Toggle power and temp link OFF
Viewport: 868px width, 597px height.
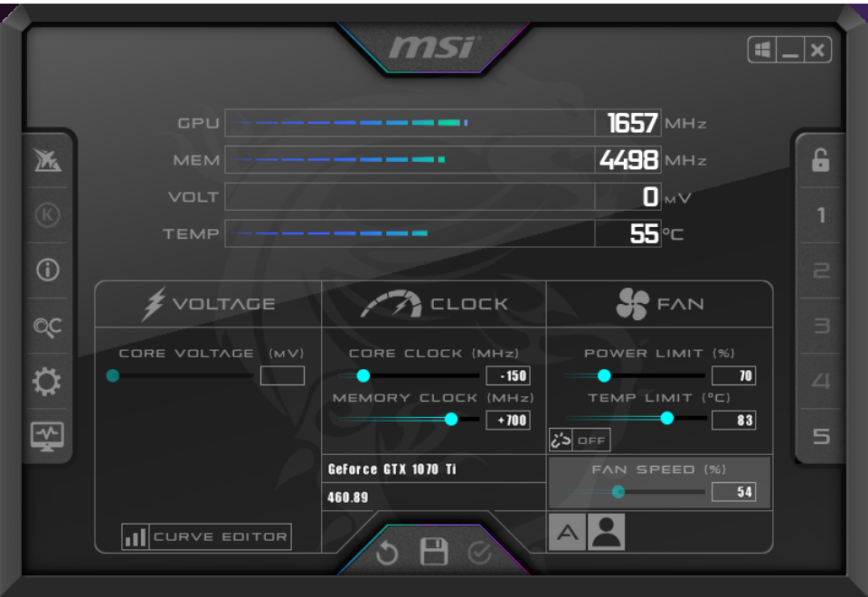580,441
